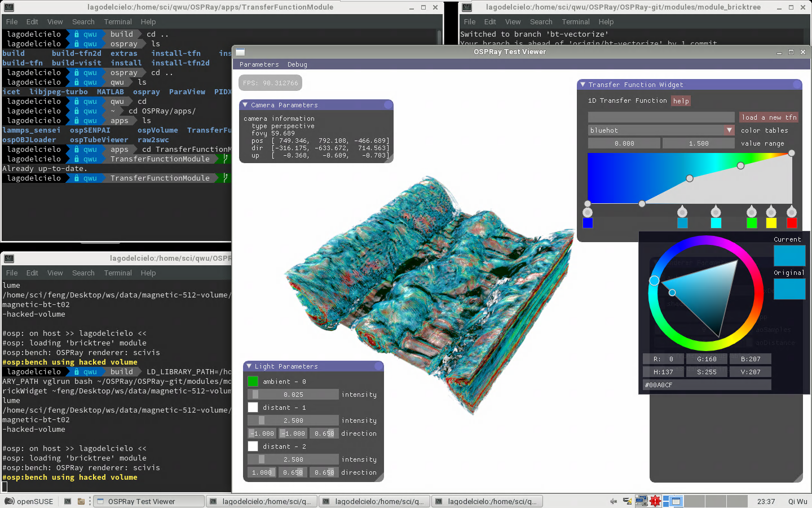Screen dimensions: 812x508
Task: Click the active workspace pager icon
Action: (x=673, y=501)
